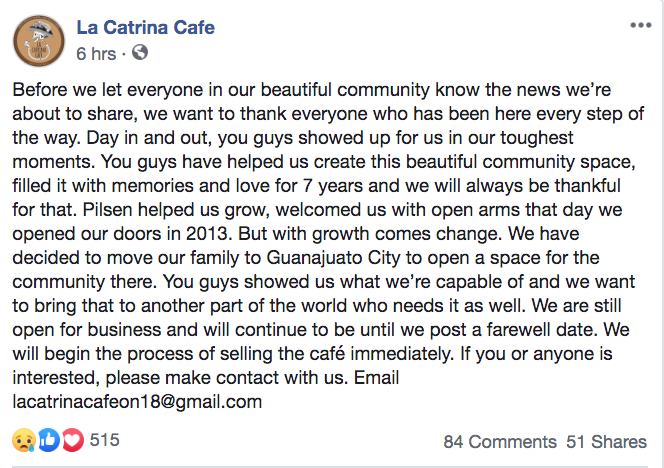Click the lacatrinacafeon18@gmail.com email address
Screen dimensions: 664x468
[137, 402]
